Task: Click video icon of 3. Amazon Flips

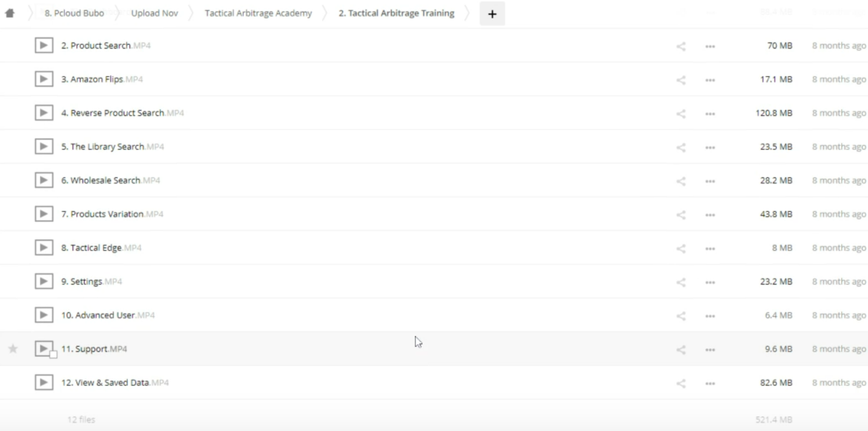Action: pos(44,79)
